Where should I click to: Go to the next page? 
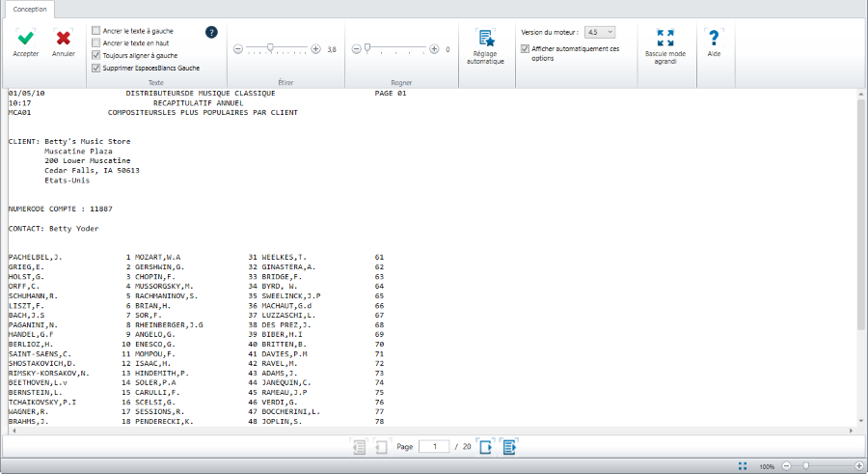click(485, 447)
